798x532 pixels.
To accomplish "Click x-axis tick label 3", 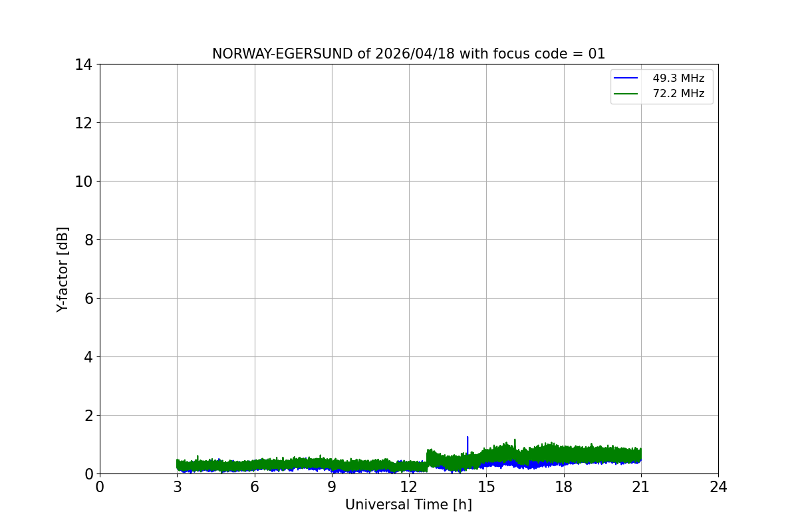I will tap(177, 487).
